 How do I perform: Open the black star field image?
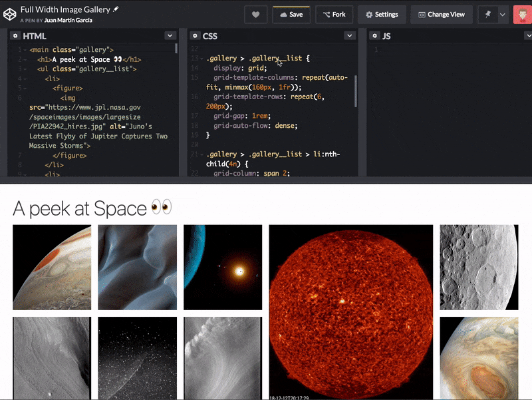coord(138,358)
